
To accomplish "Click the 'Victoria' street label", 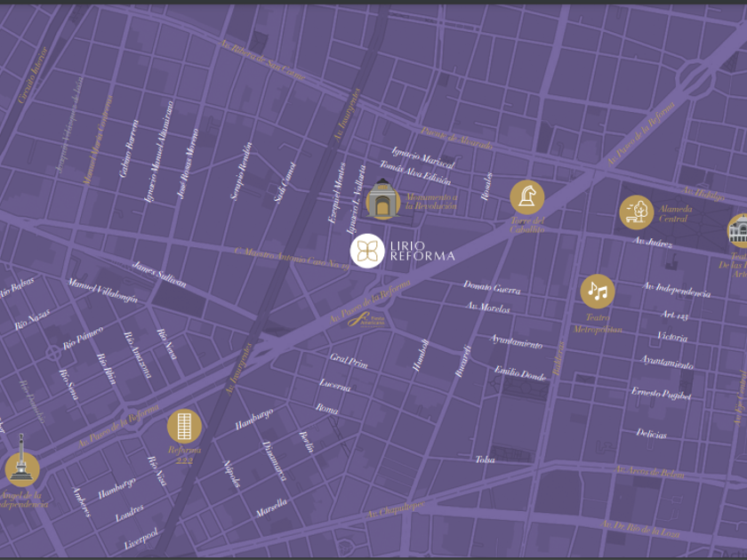I will [671, 337].
